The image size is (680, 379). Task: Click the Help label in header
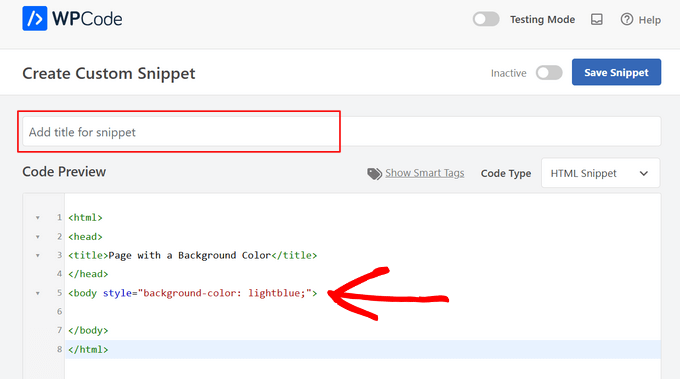pos(650,20)
